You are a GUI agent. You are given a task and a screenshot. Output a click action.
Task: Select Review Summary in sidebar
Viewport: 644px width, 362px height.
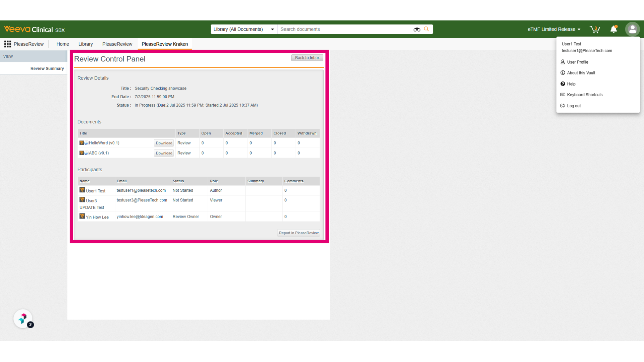tap(47, 68)
